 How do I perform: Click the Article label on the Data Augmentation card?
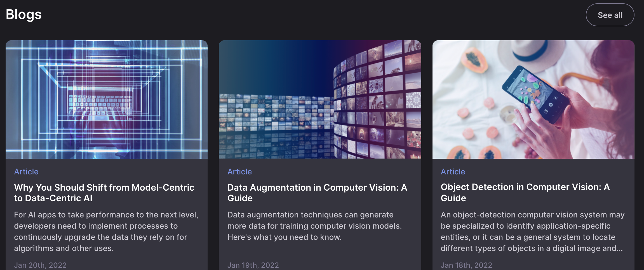click(239, 172)
